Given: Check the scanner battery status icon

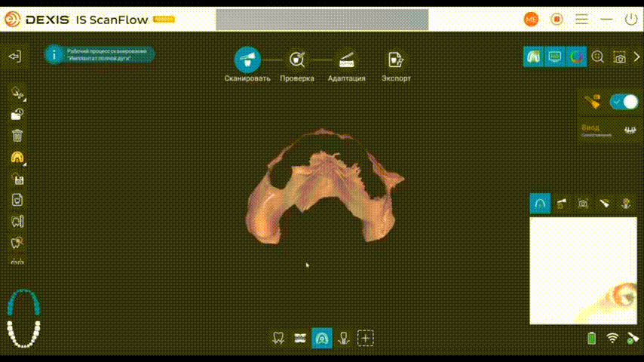Looking at the screenshot, I should click(591, 338).
